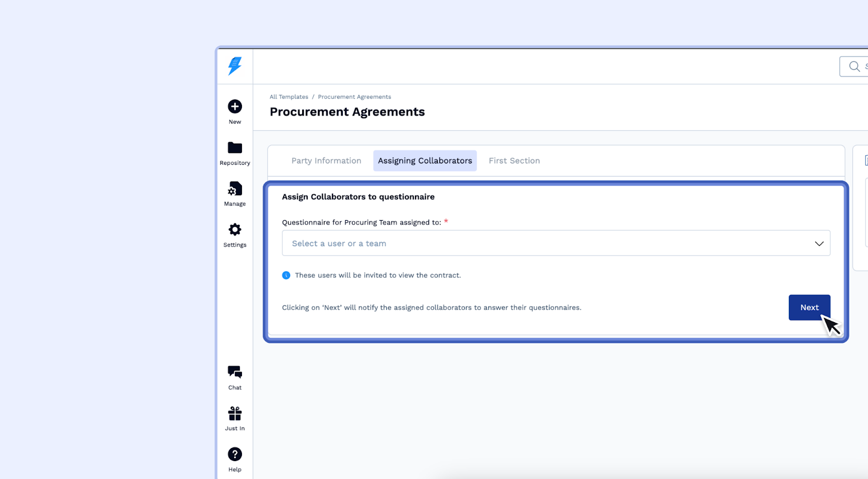Select the Assigning Collaborators tab
The height and width of the screenshot is (479, 868).
(425, 161)
